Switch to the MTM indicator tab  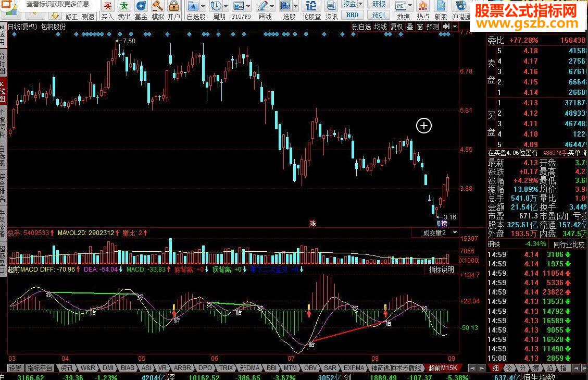point(290,368)
